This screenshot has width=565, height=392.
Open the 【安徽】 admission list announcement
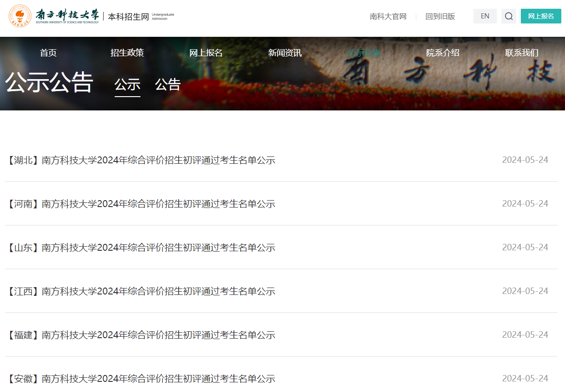click(x=140, y=379)
